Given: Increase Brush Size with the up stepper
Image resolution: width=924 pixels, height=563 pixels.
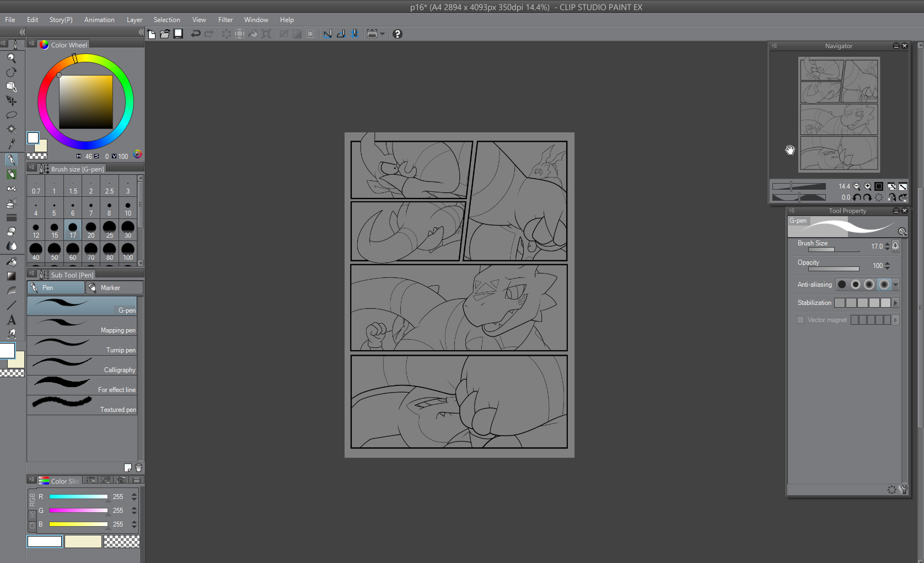Looking at the screenshot, I should pyautogui.click(x=887, y=244).
